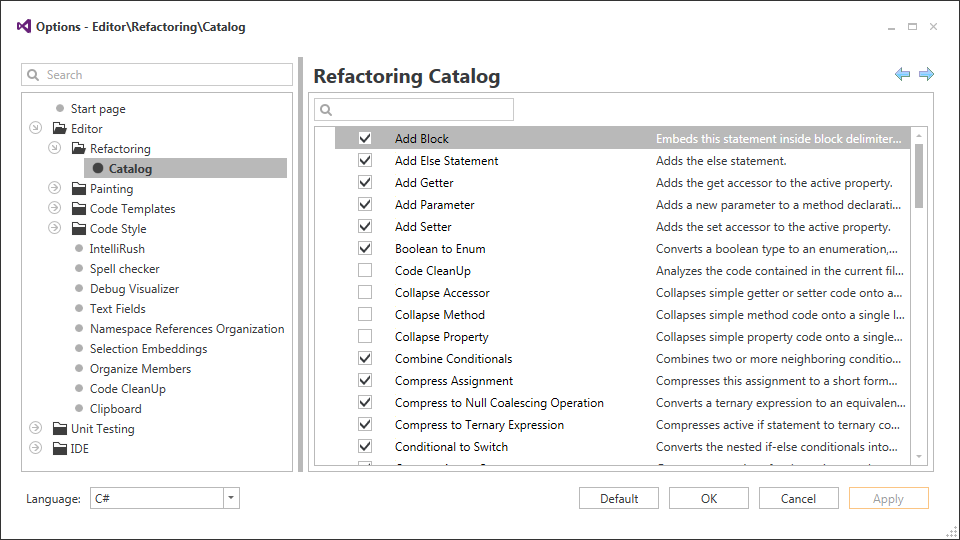Enable the Code CleanUp refactoring checkbox
This screenshot has height=540, width=960.
pos(365,271)
